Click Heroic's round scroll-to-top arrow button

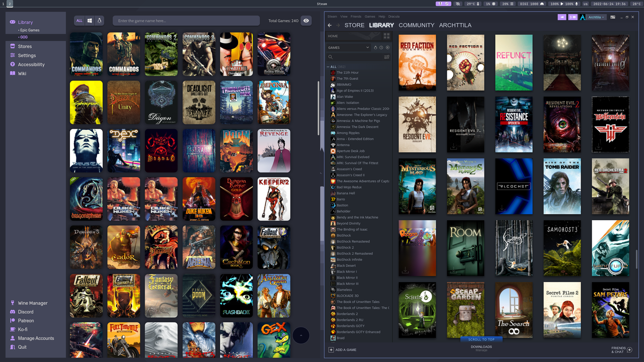coord(301,335)
